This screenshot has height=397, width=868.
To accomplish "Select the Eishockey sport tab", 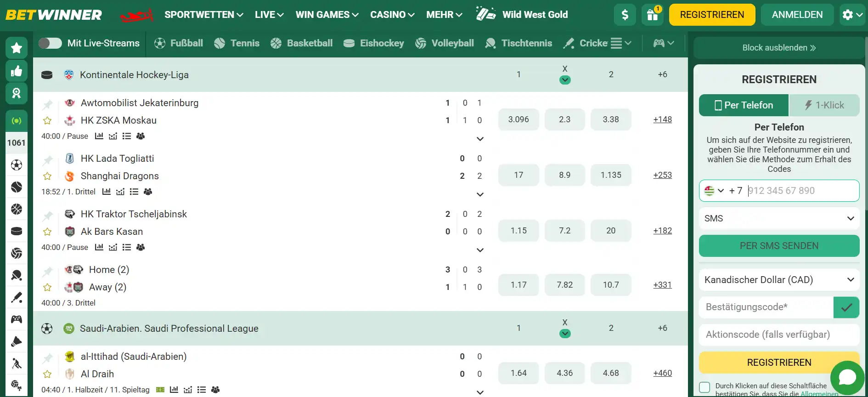I will click(374, 43).
